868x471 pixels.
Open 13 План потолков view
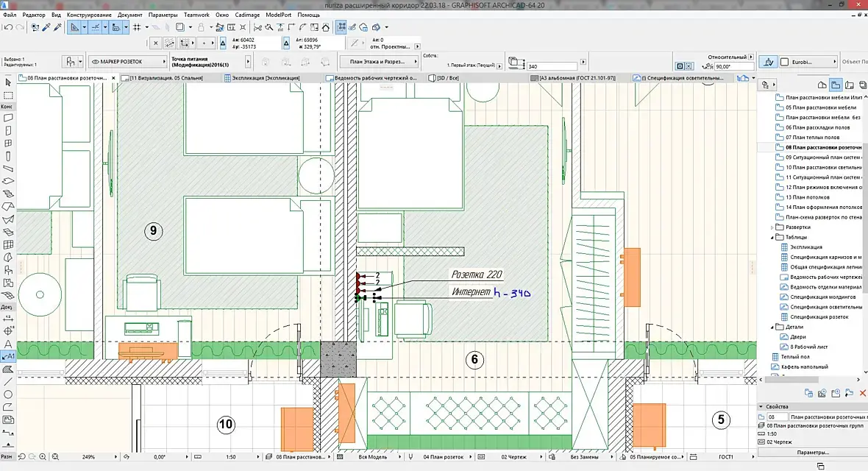[807, 197]
